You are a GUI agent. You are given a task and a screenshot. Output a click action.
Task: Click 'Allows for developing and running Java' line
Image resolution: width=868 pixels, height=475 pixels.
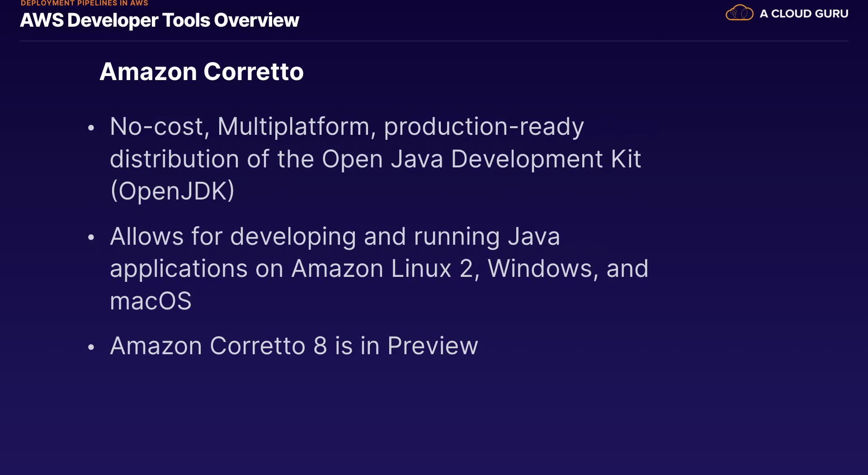coord(335,237)
